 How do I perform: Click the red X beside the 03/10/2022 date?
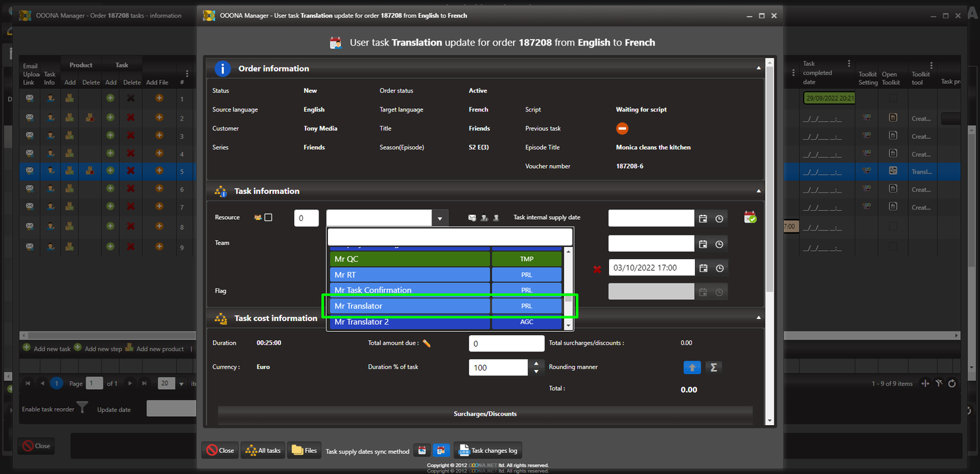[x=597, y=269]
